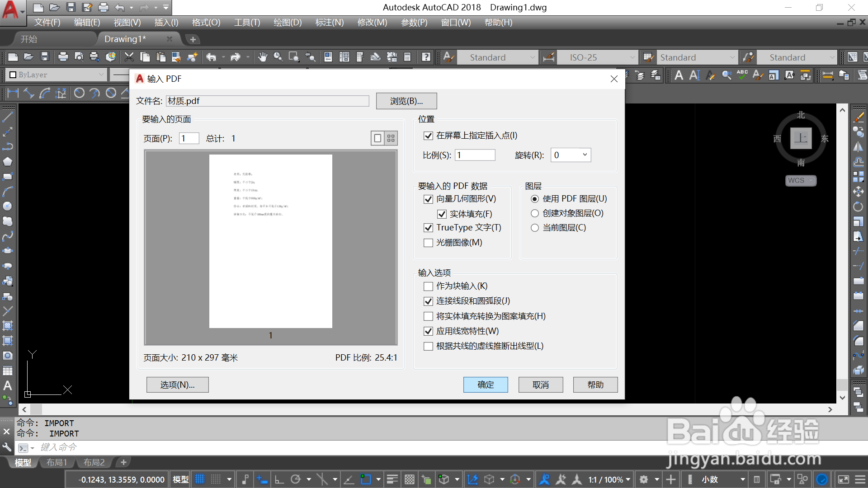The width and height of the screenshot is (868, 488).
Task: Select Create object layers radio button
Action: (535, 213)
